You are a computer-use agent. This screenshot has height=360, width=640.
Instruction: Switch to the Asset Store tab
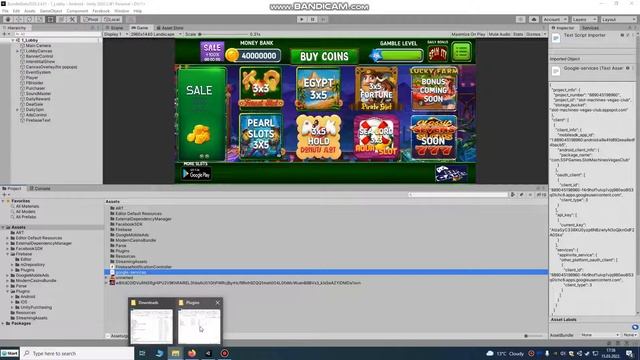pos(170,28)
